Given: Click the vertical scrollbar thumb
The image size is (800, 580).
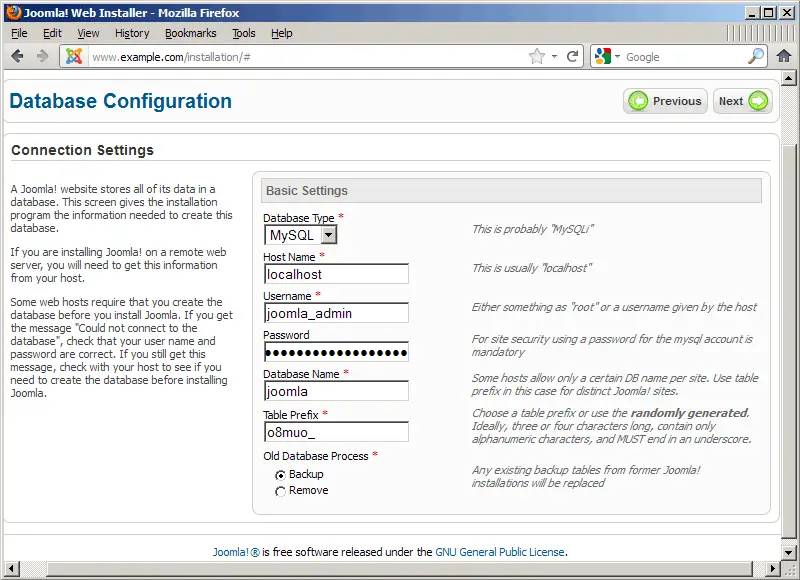Looking at the screenshot, I should tap(789, 339).
